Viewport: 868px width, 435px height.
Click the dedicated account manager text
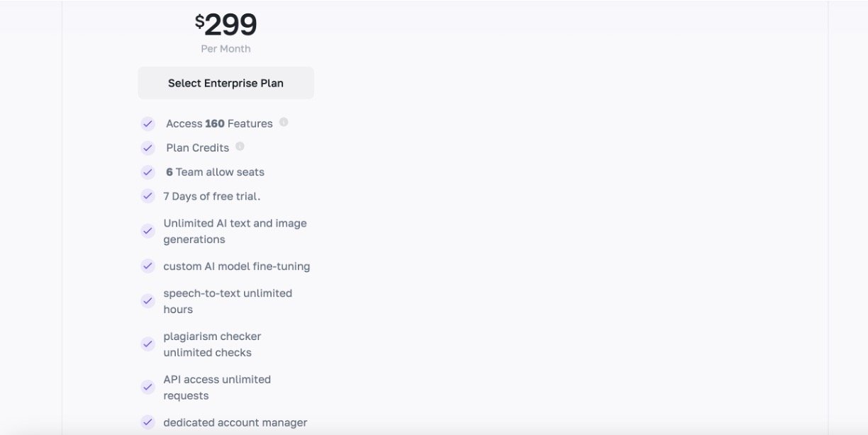pos(235,422)
